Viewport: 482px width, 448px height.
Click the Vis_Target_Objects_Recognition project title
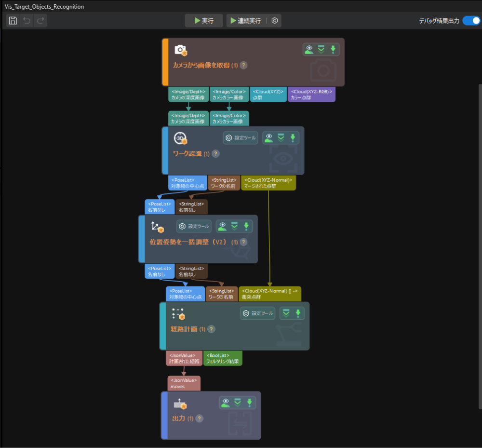[x=44, y=6]
